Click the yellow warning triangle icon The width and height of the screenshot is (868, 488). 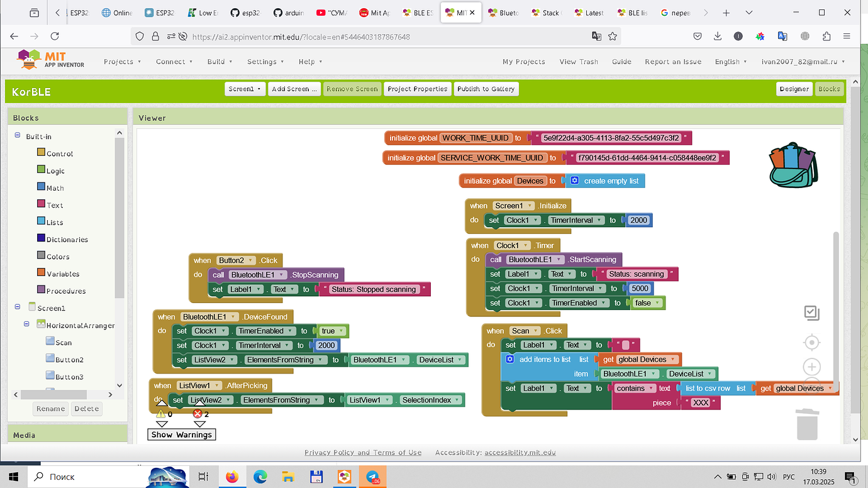[x=161, y=414]
